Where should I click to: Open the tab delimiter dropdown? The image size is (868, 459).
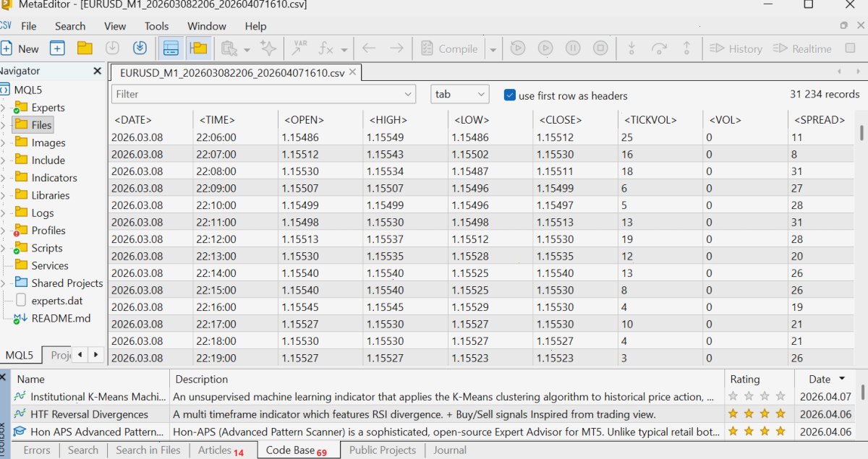click(460, 94)
